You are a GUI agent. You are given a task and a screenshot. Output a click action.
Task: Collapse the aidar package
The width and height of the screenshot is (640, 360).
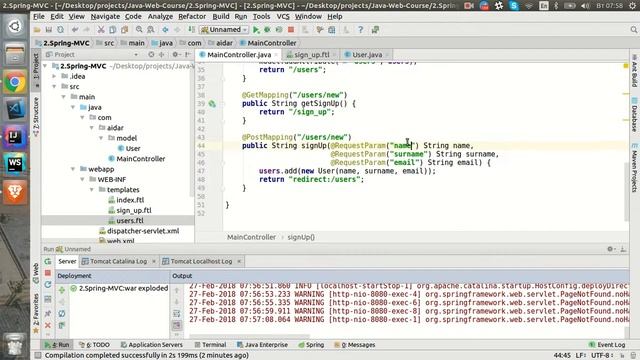[x=91, y=128]
